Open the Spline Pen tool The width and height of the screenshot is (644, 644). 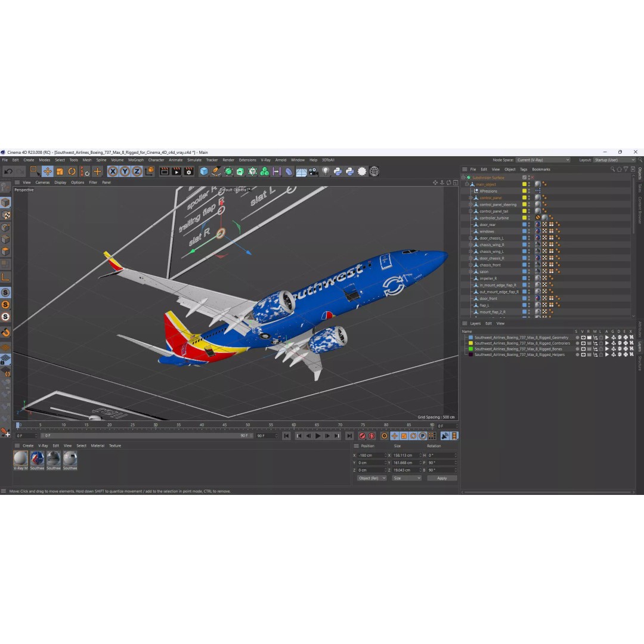[216, 171]
